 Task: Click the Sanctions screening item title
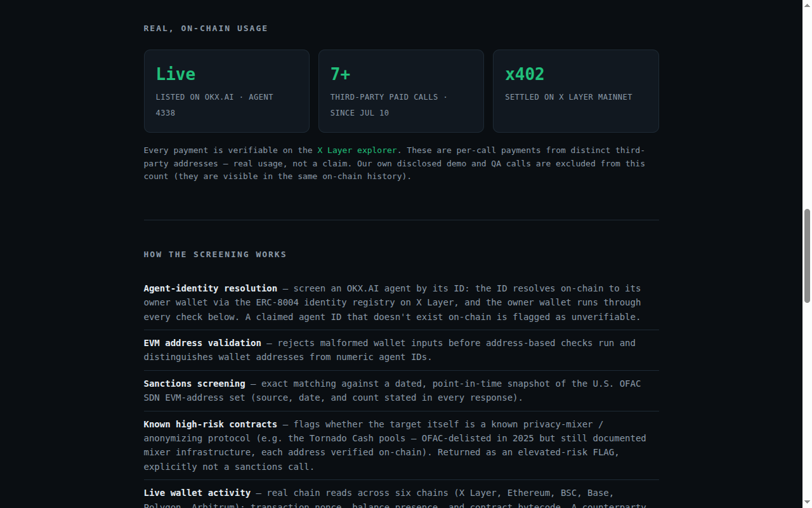pyautogui.click(x=194, y=384)
